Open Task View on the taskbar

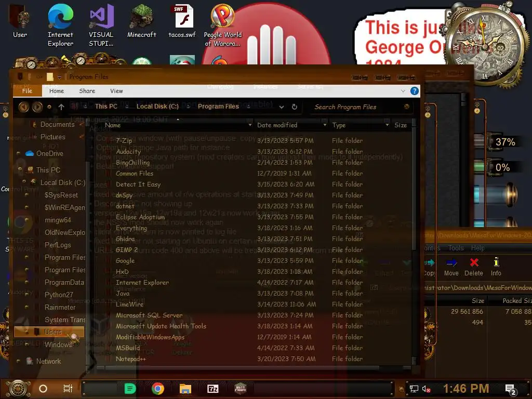(68, 389)
